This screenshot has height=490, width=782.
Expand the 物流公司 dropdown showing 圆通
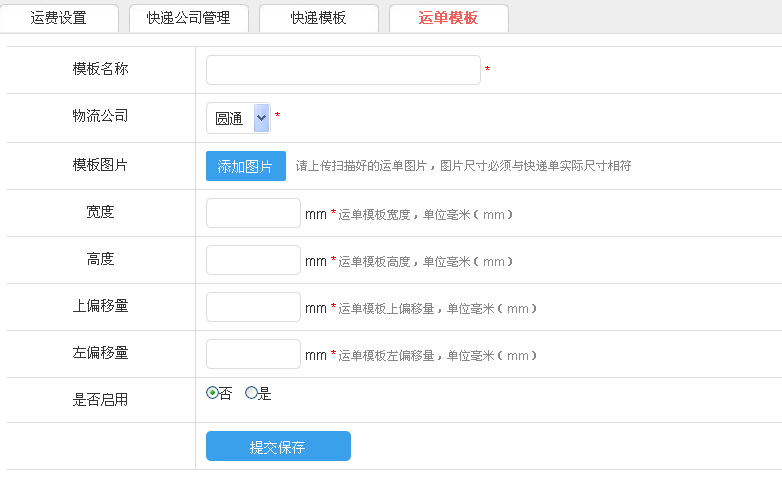click(x=238, y=118)
